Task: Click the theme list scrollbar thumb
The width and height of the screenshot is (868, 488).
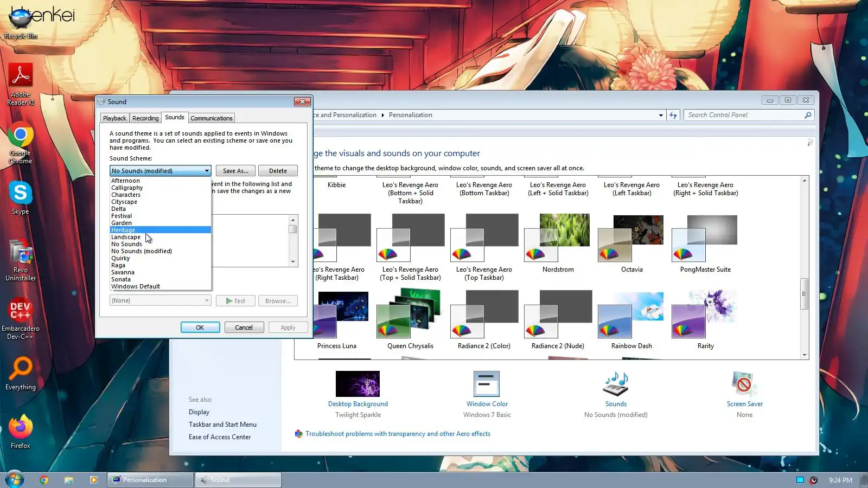Action: (805, 294)
